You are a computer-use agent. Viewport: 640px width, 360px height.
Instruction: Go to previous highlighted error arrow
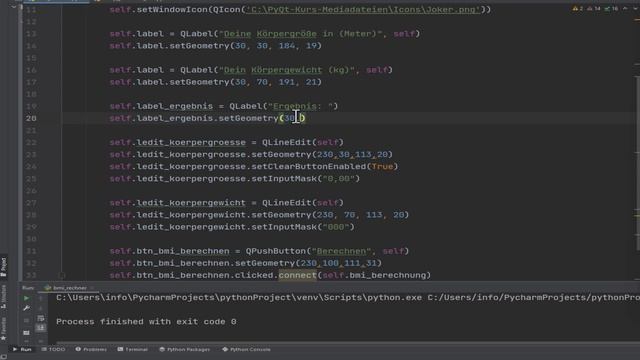tap(625, 9)
